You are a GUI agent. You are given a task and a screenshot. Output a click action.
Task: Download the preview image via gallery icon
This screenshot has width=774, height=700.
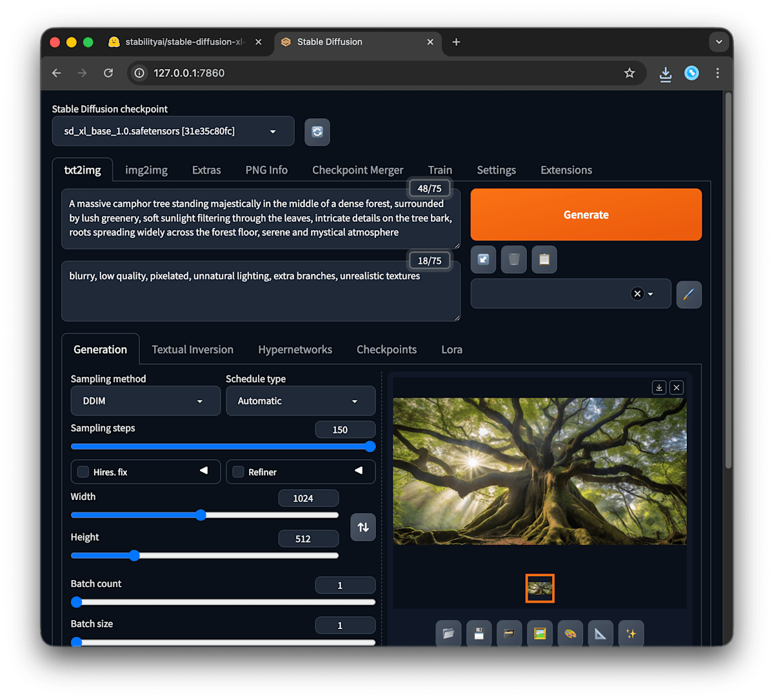click(659, 387)
